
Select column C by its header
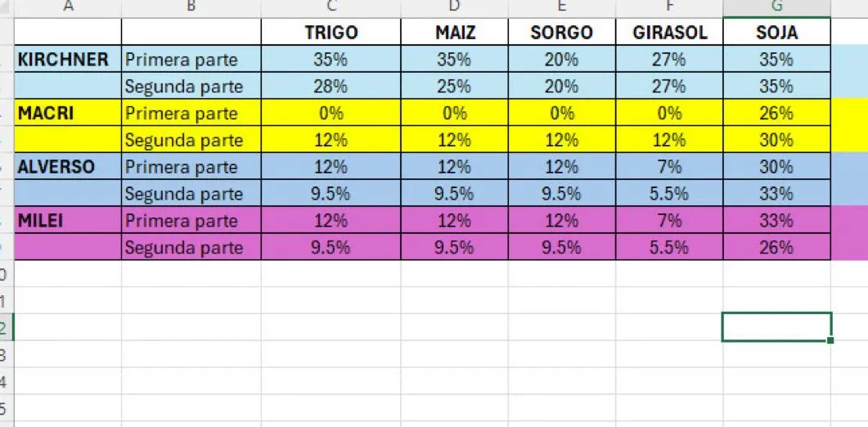click(x=331, y=7)
